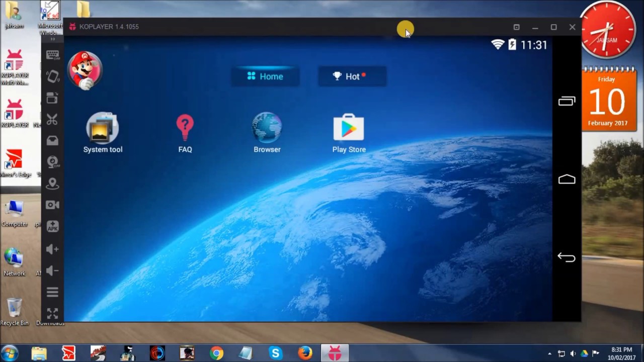Open the System tool folder
This screenshot has width=644, height=362.
(x=103, y=133)
